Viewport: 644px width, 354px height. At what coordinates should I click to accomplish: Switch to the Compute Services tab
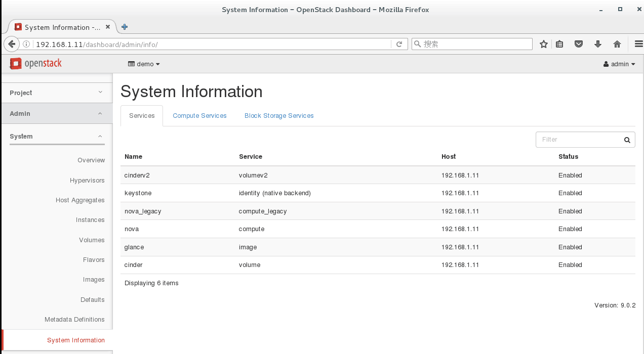[199, 116]
